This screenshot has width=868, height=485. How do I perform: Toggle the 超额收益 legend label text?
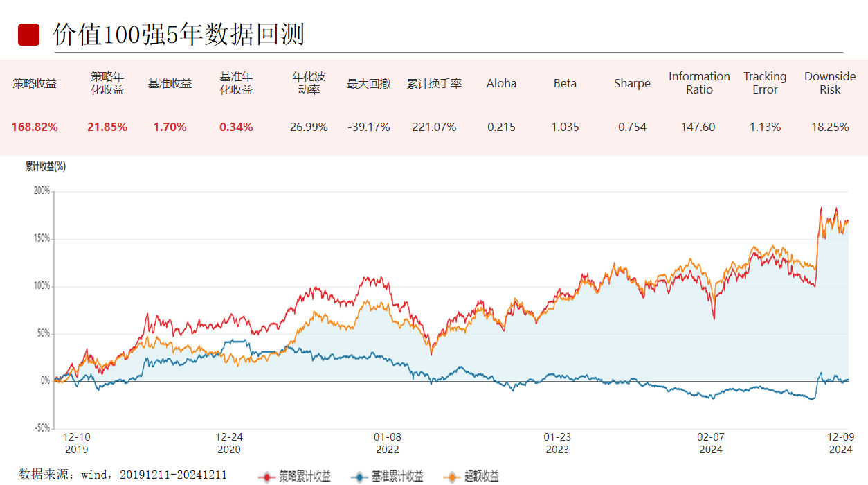pos(481,477)
